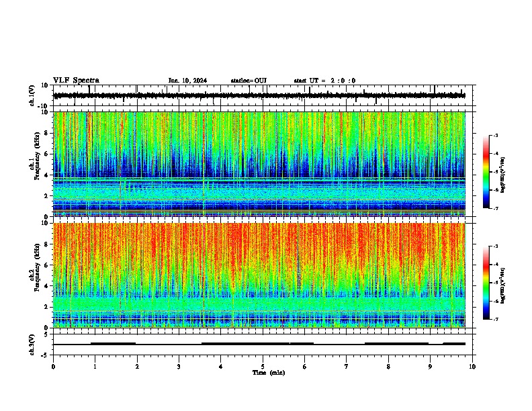The image size is (532, 411).
Task: Click time axis tick label "9"
Action: coord(430,367)
